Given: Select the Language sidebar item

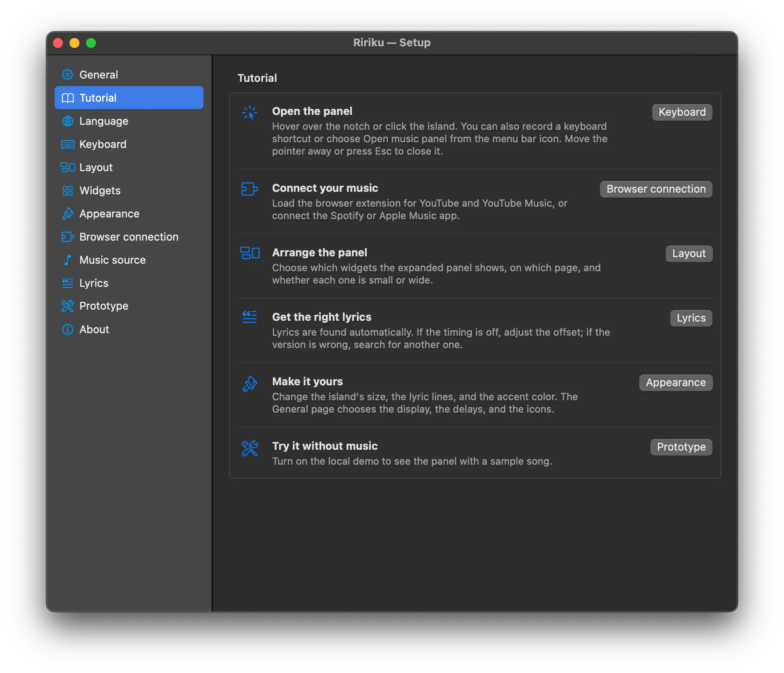Looking at the screenshot, I should coord(129,121).
